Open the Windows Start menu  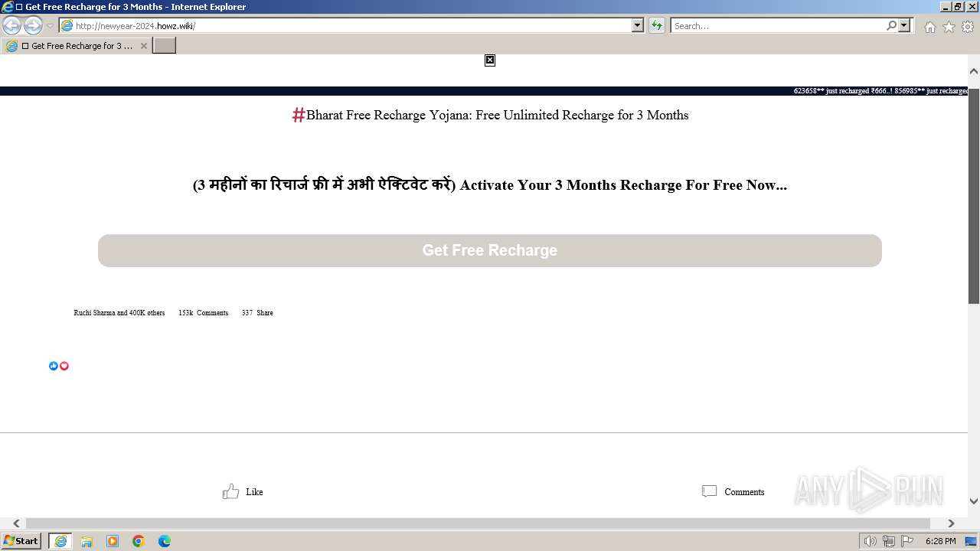[21, 541]
